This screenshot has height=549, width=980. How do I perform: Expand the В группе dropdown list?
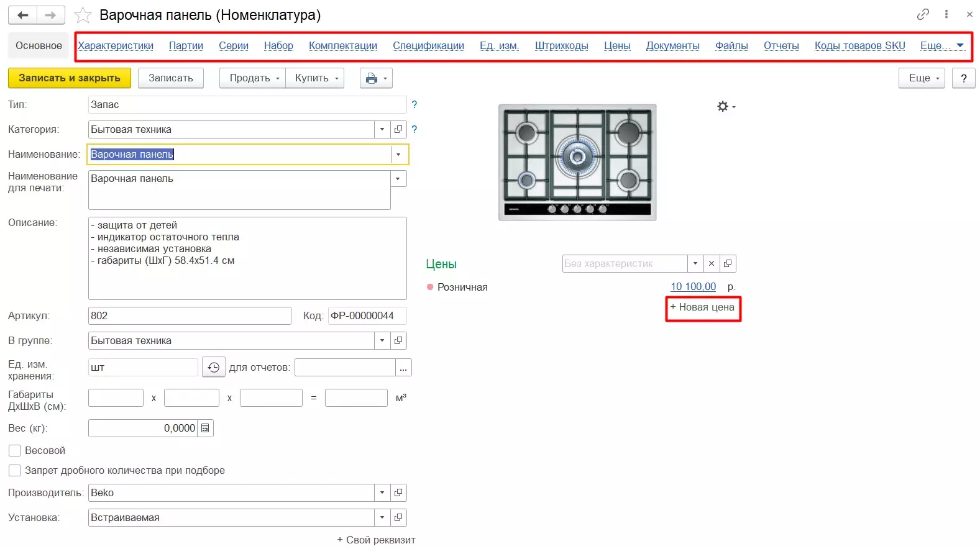pyautogui.click(x=382, y=340)
